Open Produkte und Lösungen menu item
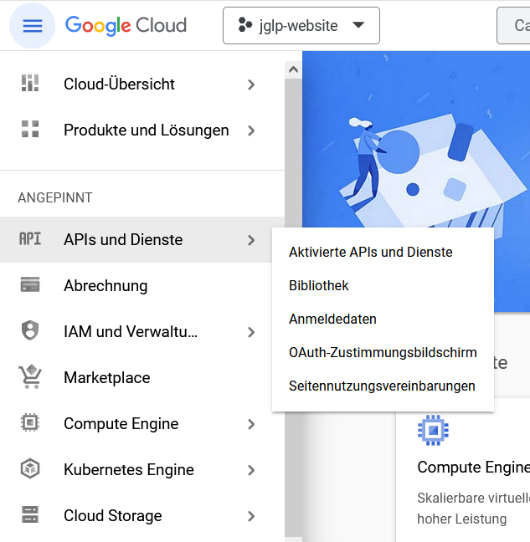 pyautogui.click(x=142, y=130)
